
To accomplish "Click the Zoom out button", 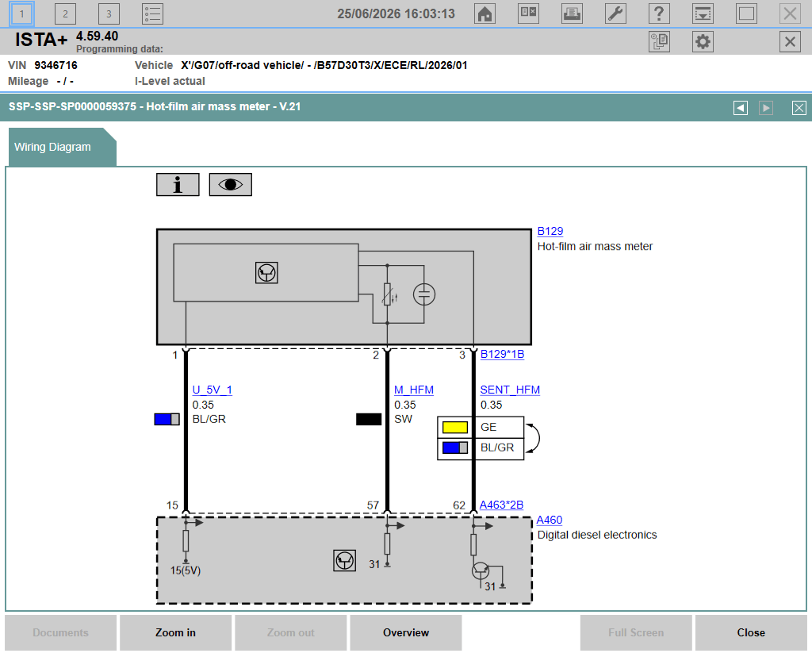I will [x=290, y=633].
